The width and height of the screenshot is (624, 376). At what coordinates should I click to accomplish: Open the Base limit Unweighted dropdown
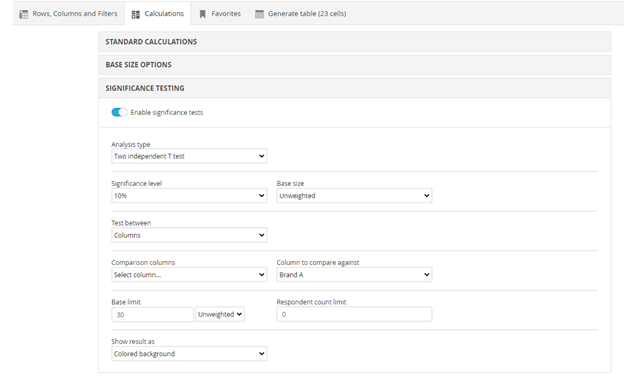220,314
